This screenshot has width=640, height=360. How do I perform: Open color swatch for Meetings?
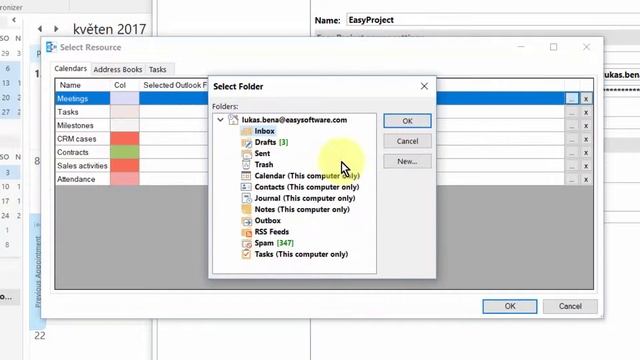point(124,98)
